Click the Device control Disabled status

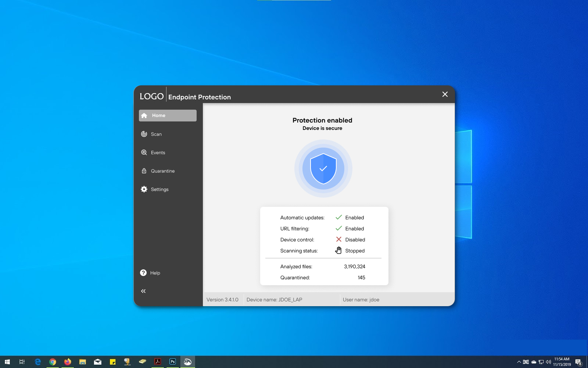click(x=355, y=240)
